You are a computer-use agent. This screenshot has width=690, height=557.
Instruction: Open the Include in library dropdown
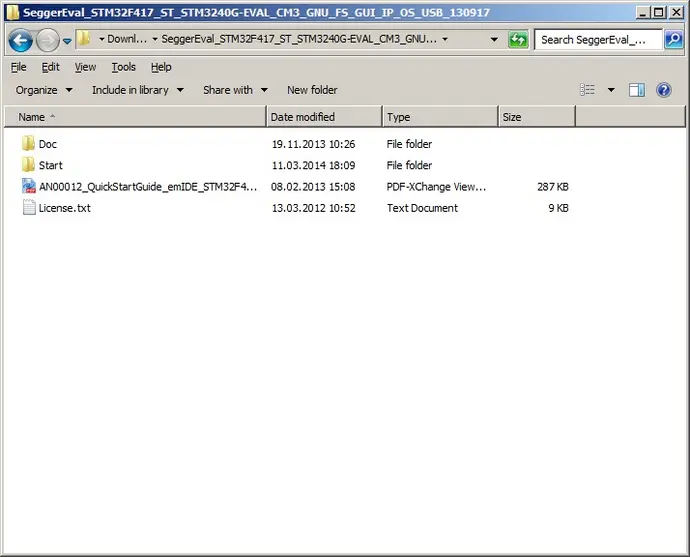138,90
